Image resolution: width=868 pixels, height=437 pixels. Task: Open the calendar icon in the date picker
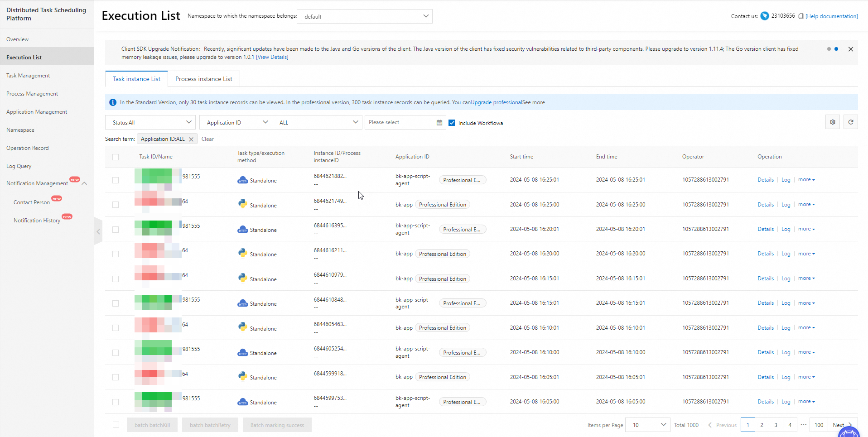coord(439,122)
